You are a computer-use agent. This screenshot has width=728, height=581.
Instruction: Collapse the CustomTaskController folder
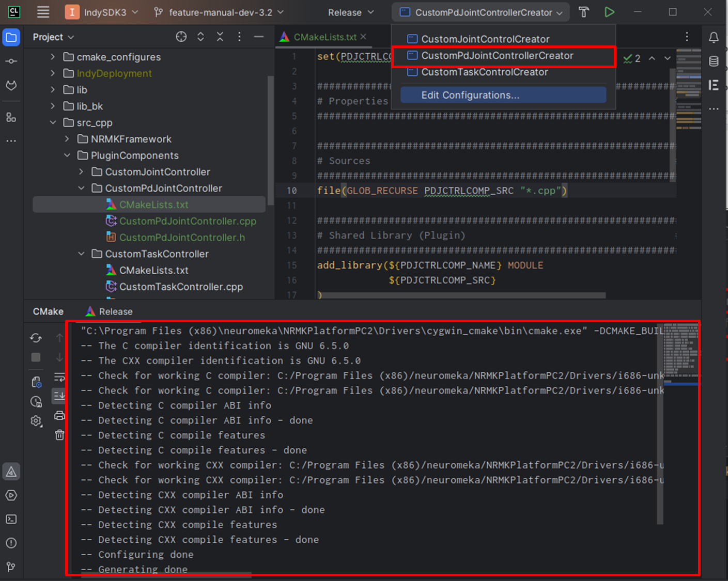(x=81, y=254)
